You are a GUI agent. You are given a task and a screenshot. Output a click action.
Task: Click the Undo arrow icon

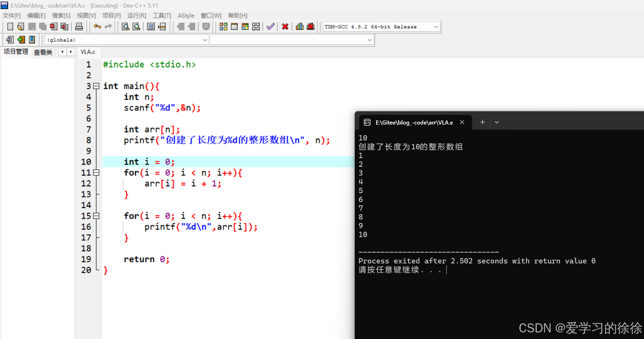click(x=97, y=27)
